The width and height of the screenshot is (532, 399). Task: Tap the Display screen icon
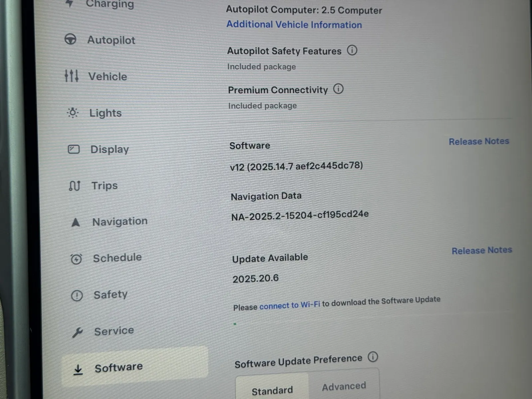(73, 149)
